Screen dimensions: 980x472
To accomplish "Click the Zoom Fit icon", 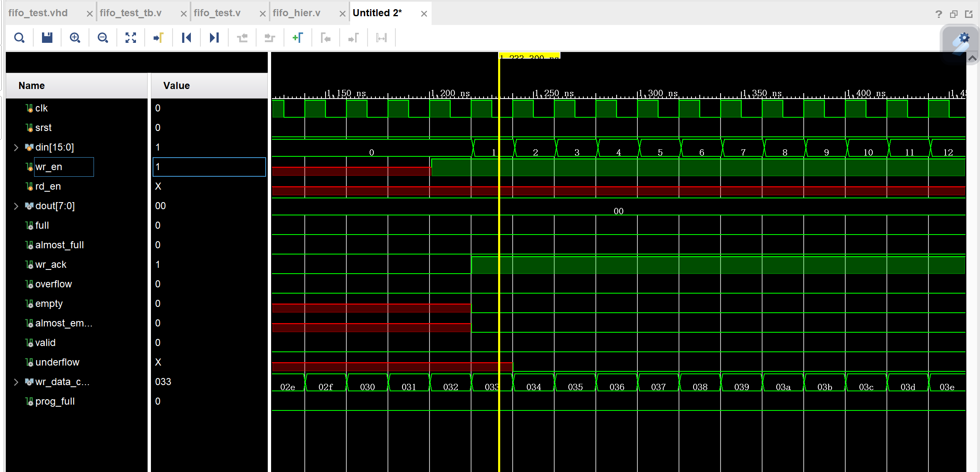I will click(x=131, y=37).
